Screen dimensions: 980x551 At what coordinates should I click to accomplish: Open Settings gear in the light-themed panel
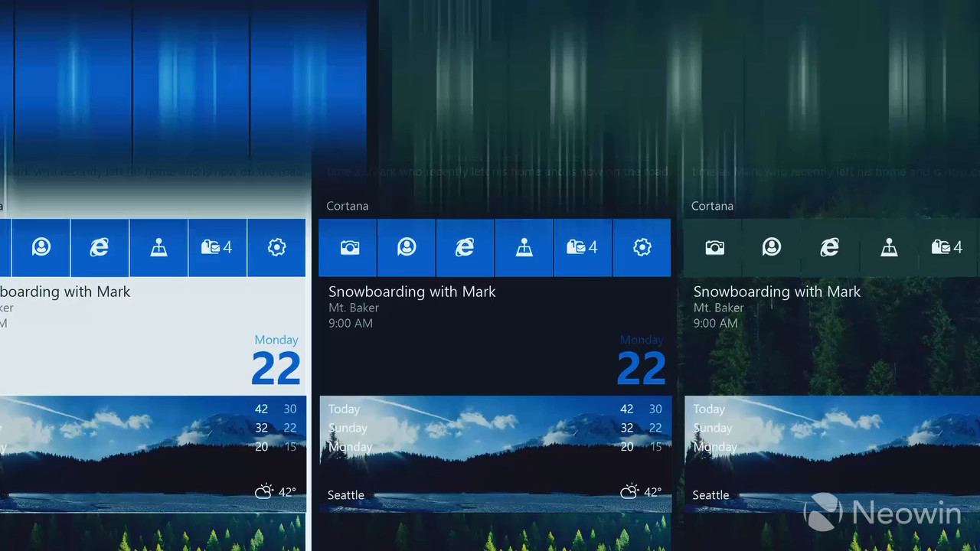click(276, 247)
